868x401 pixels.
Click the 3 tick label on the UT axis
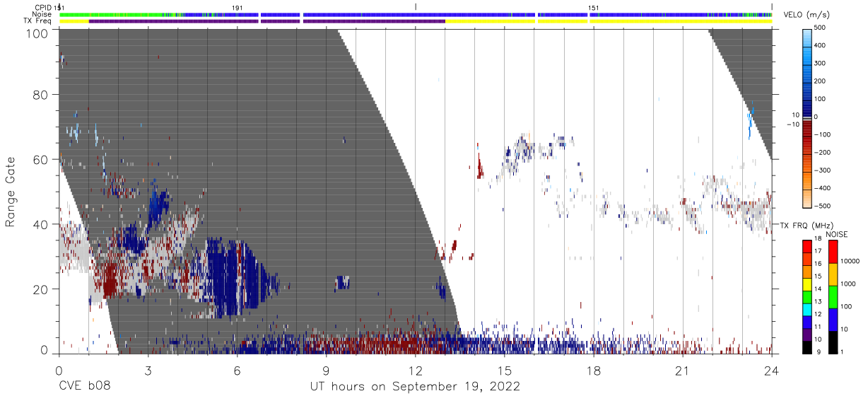[x=148, y=369]
